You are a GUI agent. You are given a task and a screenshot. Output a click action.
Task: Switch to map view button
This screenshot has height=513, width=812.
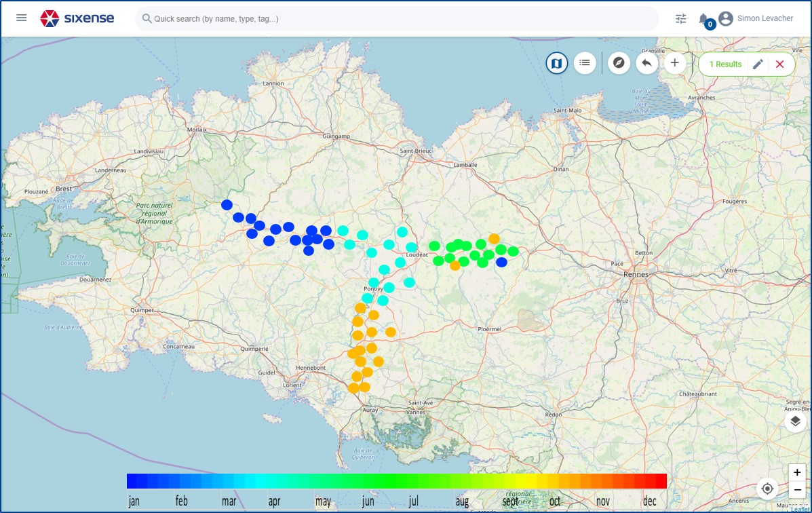pos(557,63)
